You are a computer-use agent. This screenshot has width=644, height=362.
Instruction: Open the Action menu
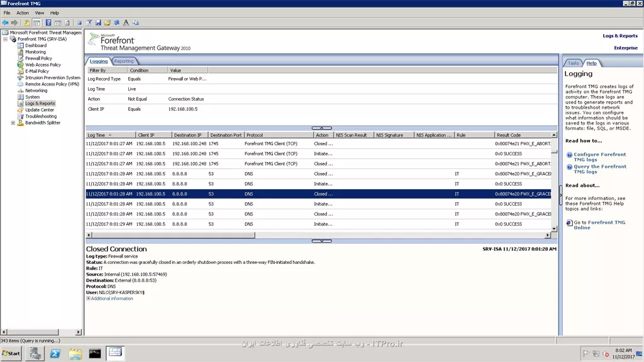[23, 13]
